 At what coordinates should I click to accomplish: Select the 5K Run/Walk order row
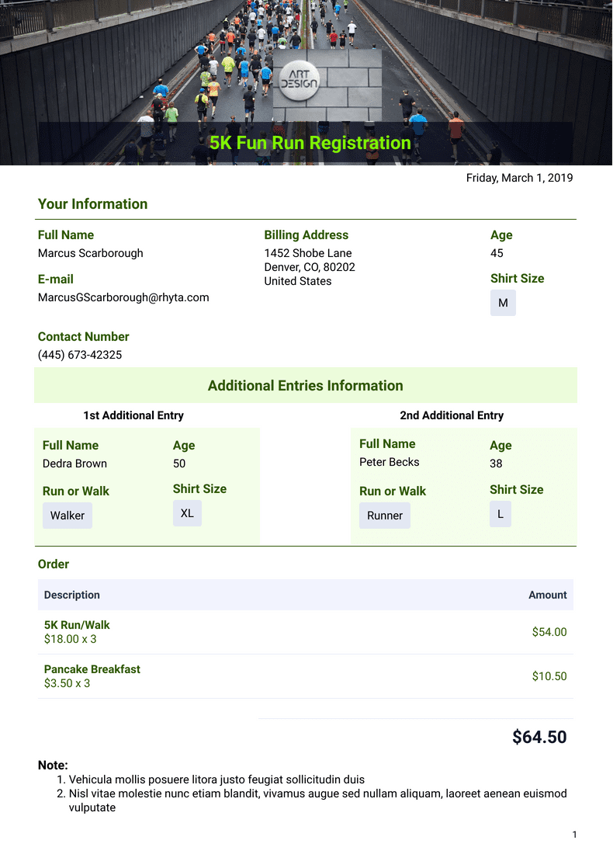coord(306,632)
